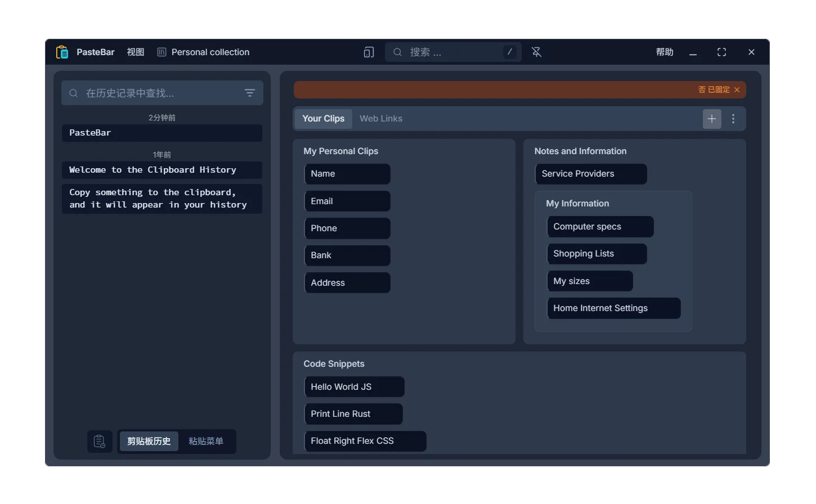Image resolution: width=816 pixels, height=504 pixels.
Task: Click the Bank clip
Action: tap(347, 255)
